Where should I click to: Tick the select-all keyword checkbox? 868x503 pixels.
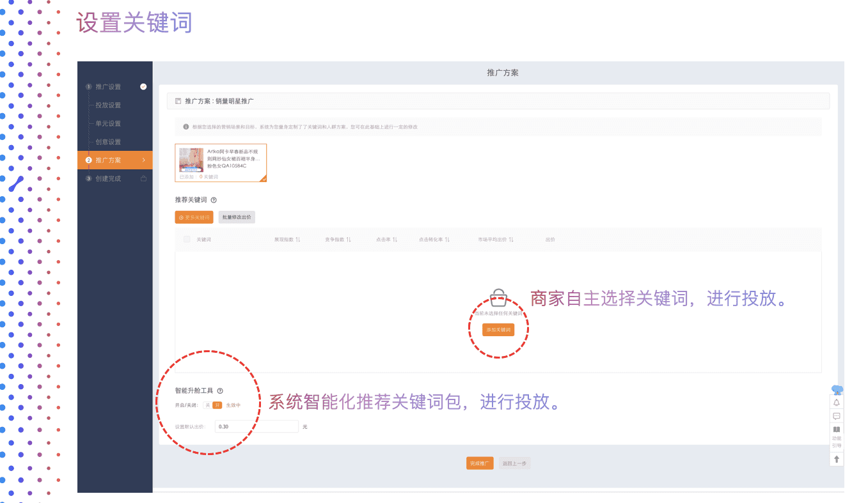187,240
